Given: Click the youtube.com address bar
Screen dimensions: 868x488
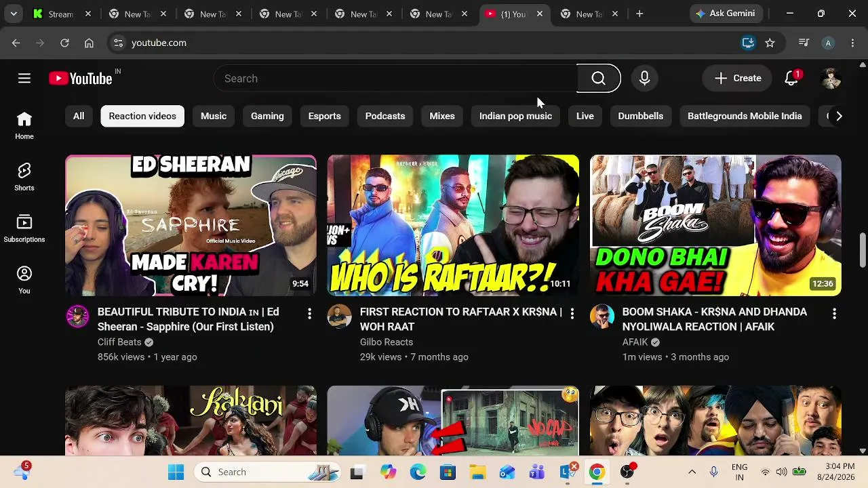Looking at the screenshot, I should 427,43.
